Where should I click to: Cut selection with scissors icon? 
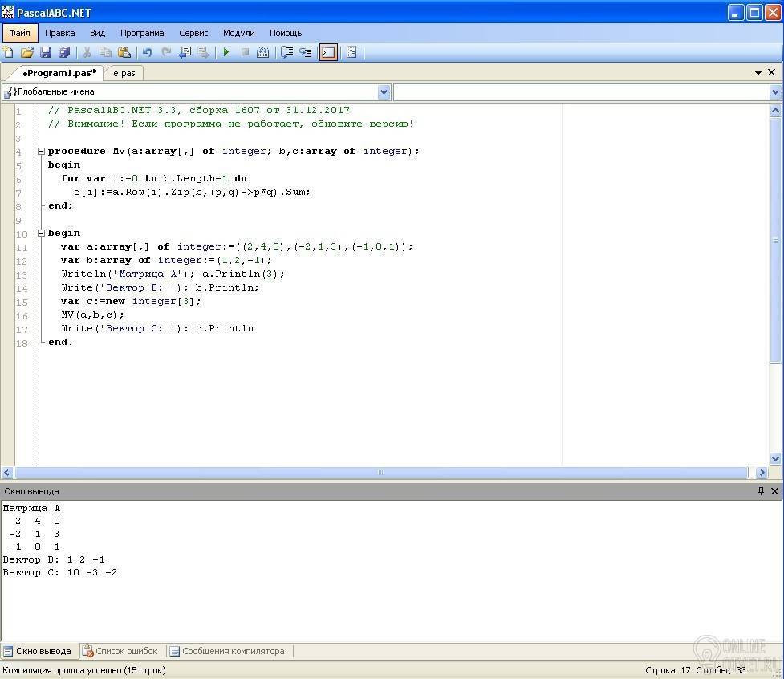87,52
